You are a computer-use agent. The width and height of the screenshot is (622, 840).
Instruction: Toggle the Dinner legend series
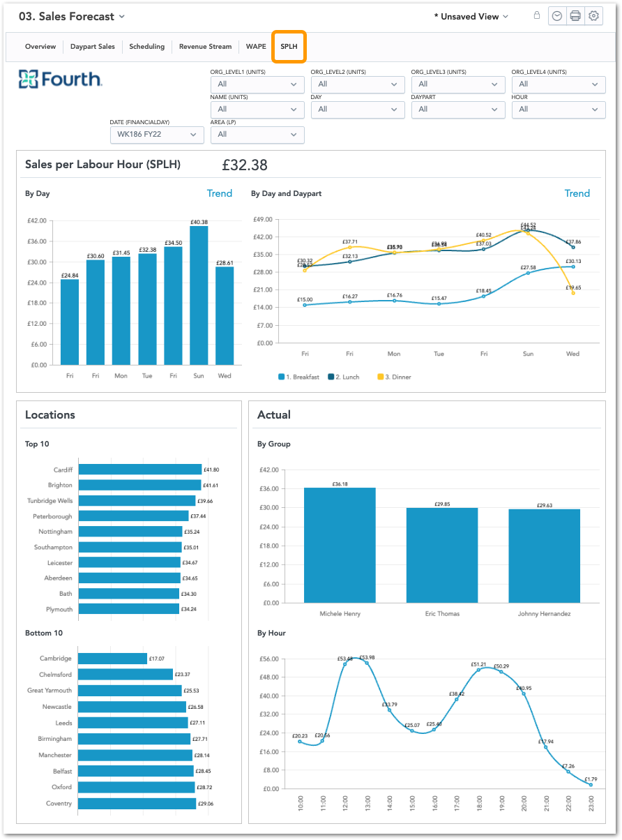pos(395,377)
